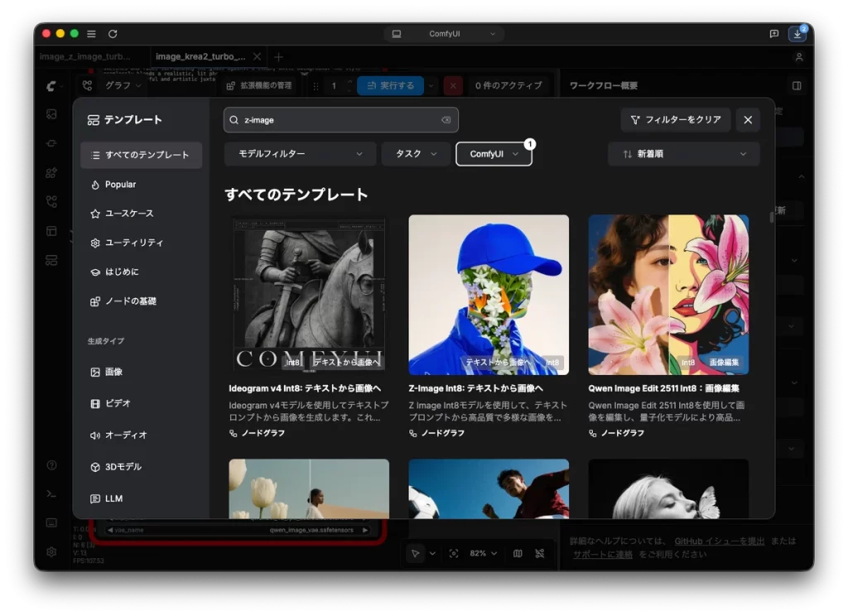
Task: Open the run button options arrow
Action: 431,85
